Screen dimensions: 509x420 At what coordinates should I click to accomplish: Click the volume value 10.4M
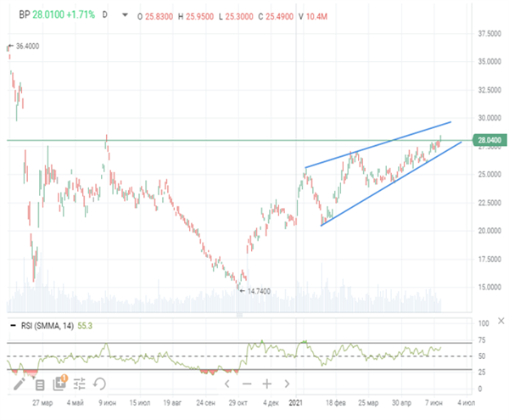(x=316, y=16)
